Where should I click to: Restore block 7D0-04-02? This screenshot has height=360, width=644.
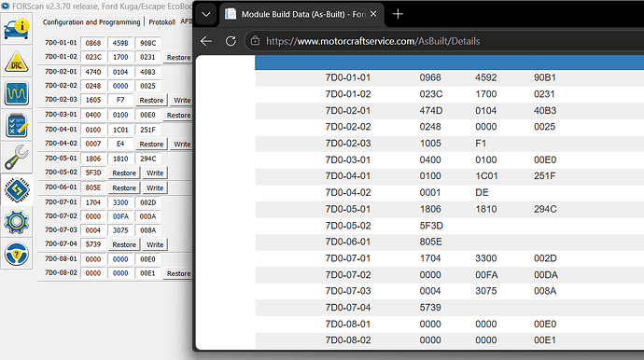(151, 144)
